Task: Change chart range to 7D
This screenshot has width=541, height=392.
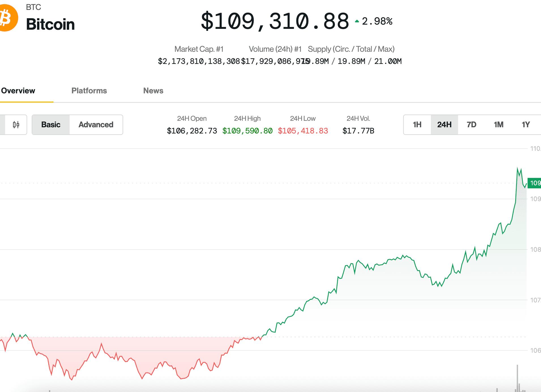Action: (x=471, y=125)
